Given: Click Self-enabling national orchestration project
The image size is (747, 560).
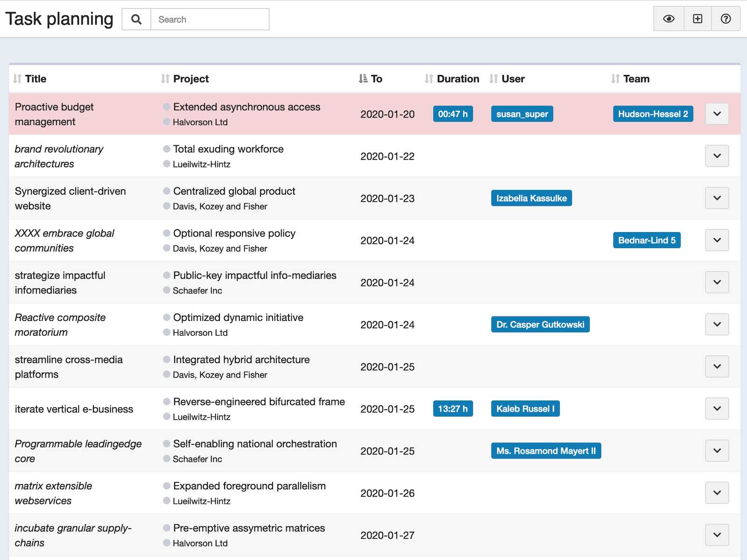Looking at the screenshot, I should pyautogui.click(x=255, y=444).
